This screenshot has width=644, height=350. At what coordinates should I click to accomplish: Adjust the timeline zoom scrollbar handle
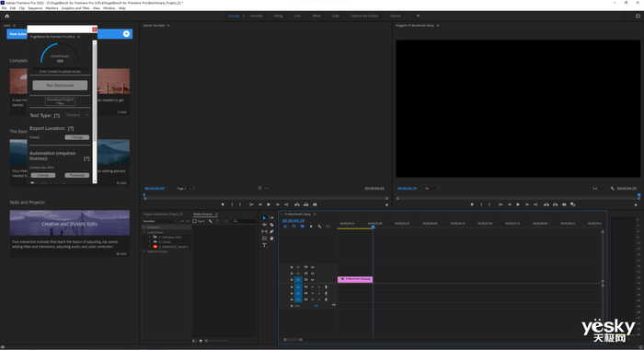(x=293, y=340)
